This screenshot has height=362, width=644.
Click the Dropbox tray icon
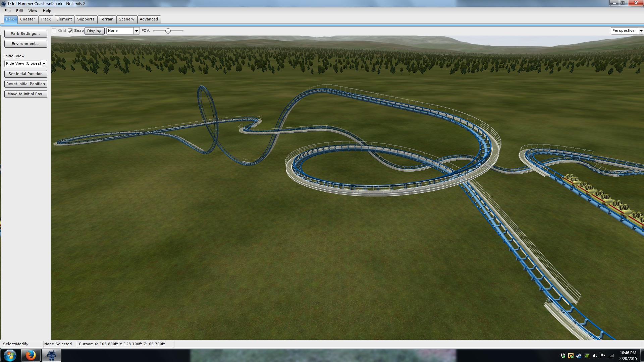click(x=563, y=356)
